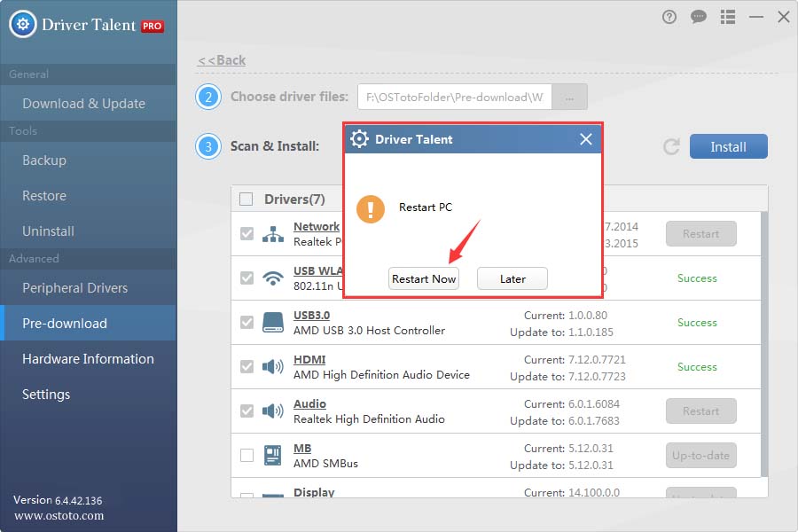
Task: Open the list menu icon in title bar
Action: 728,18
